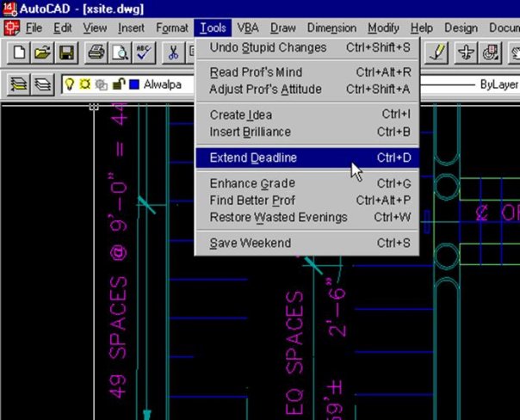Save the drawing with the floppy disk icon
Viewport: 520px width, 420px height.
pos(64,53)
